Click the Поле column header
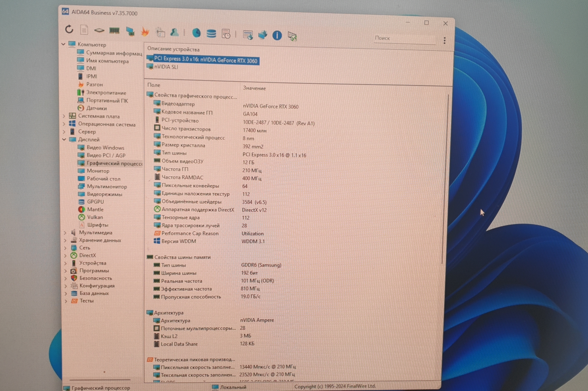Screen dimensions: 588x391 point(154,85)
